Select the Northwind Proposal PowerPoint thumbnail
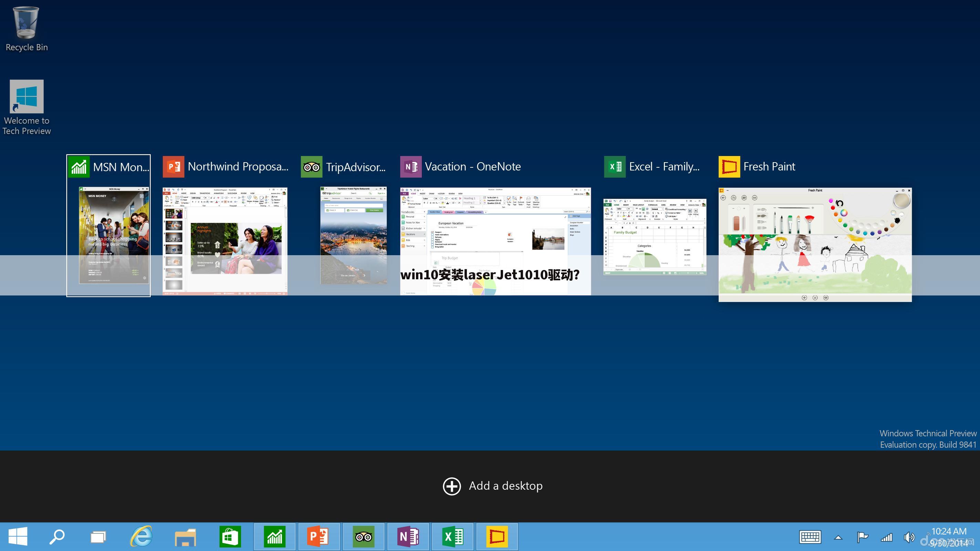980x551 pixels. tap(225, 241)
